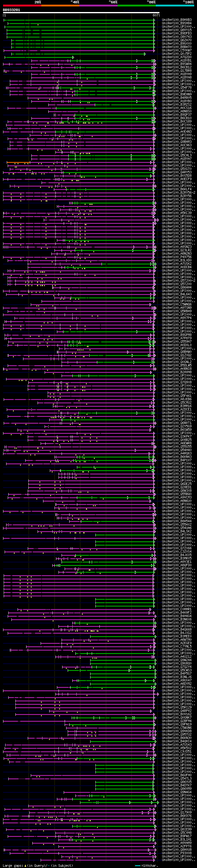Click label UniRef100_A8N2N3
Screen dimensions: 197x868
(x=177, y=253)
